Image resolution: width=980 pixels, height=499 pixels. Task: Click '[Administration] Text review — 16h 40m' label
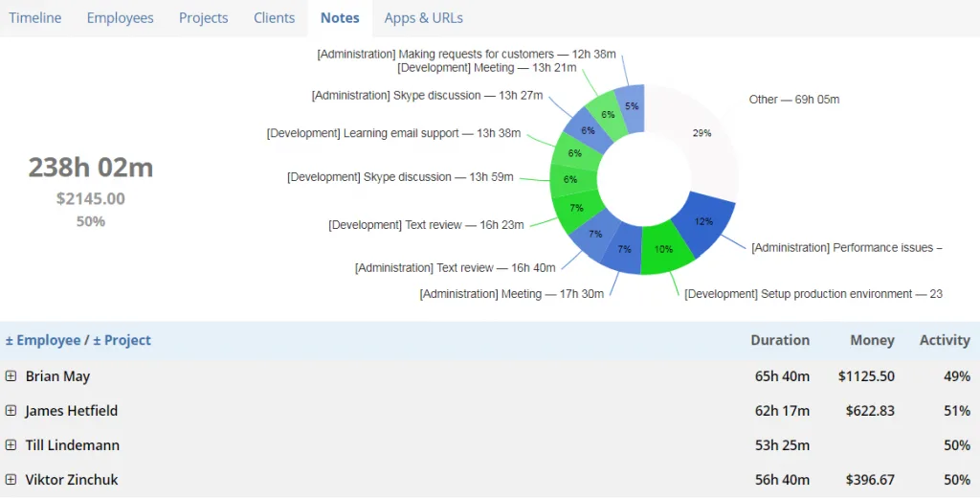pos(455,267)
